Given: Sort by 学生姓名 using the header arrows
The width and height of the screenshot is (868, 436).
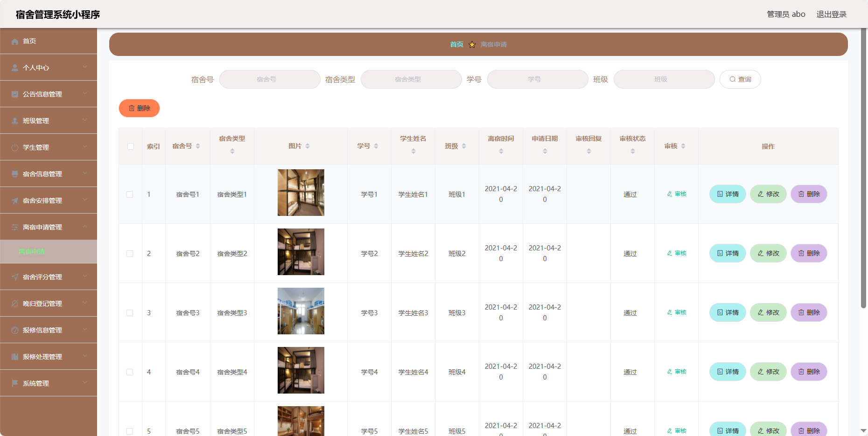Looking at the screenshot, I should click(x=413, y=152).
